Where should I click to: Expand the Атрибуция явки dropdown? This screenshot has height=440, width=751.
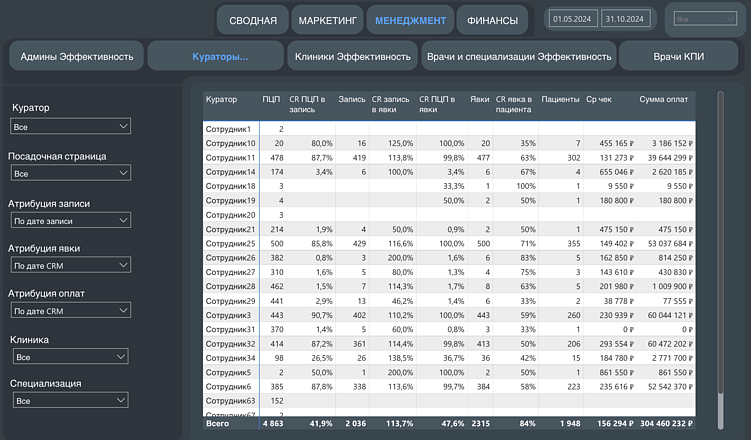tap(69, 265)
